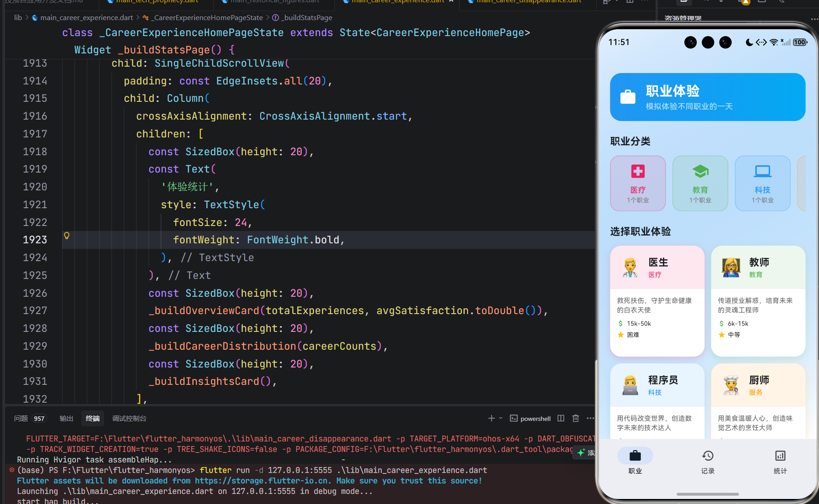819x504 pixels.
Task: Open the 医生 doctor career card
Action: click(x=657, y=301)
